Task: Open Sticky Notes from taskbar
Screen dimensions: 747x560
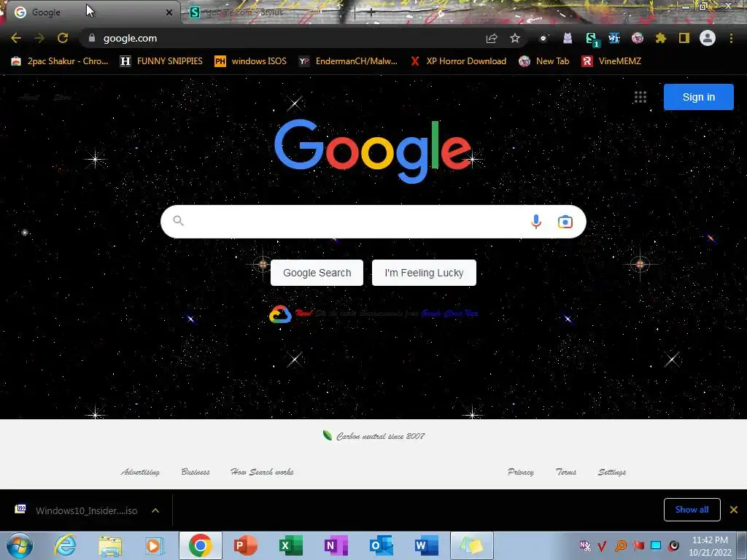Action: pos(472,545)
